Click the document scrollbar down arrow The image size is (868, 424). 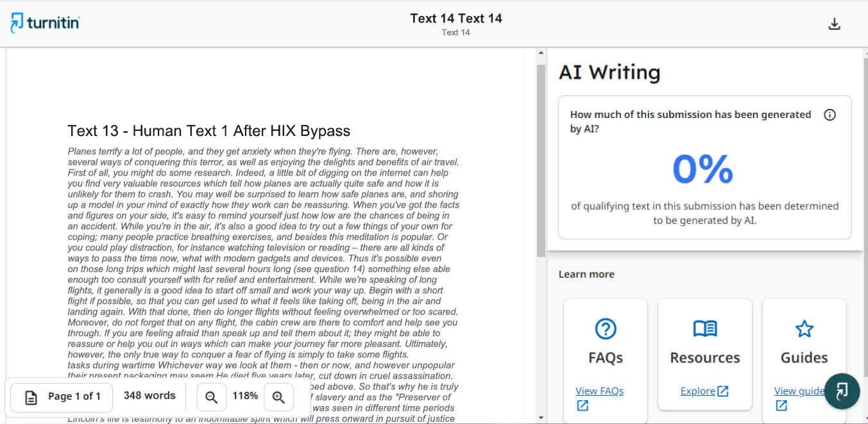click(541, 418)
